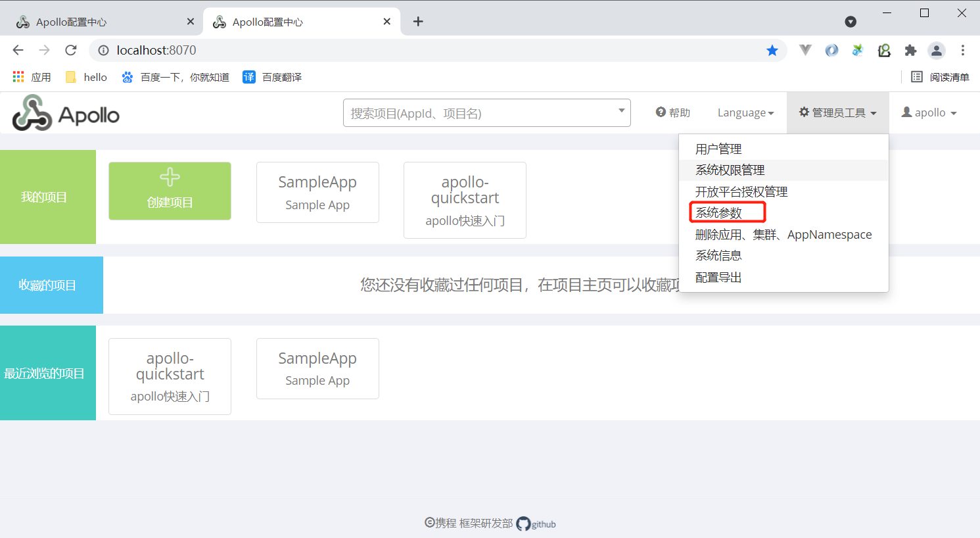
Task: Open SampleApp card under 最近浏览的项目
Action: click(317, 368)
